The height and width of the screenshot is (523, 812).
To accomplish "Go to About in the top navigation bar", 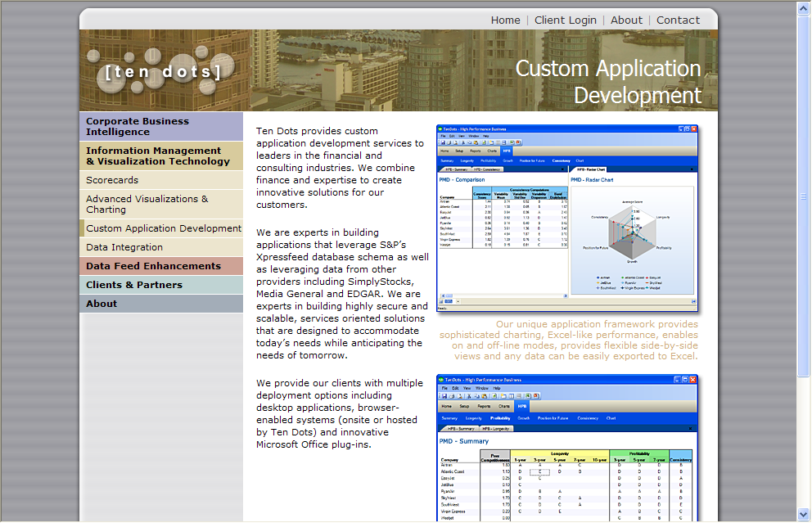I will point(626,20).
